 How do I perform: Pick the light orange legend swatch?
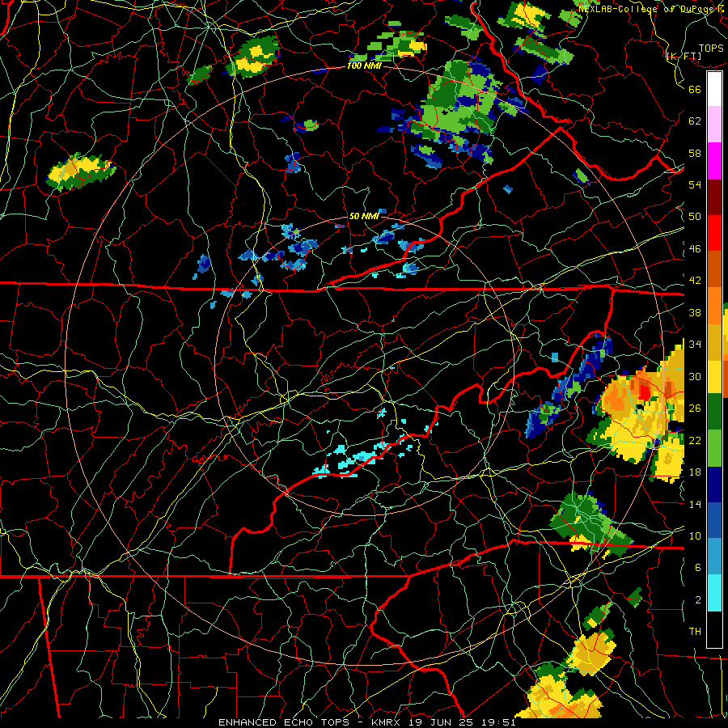point(714,305)
